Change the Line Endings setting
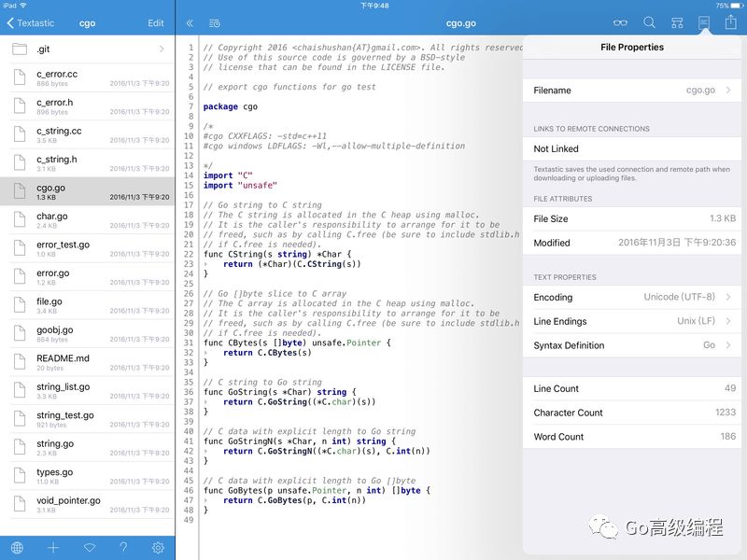 632,321
